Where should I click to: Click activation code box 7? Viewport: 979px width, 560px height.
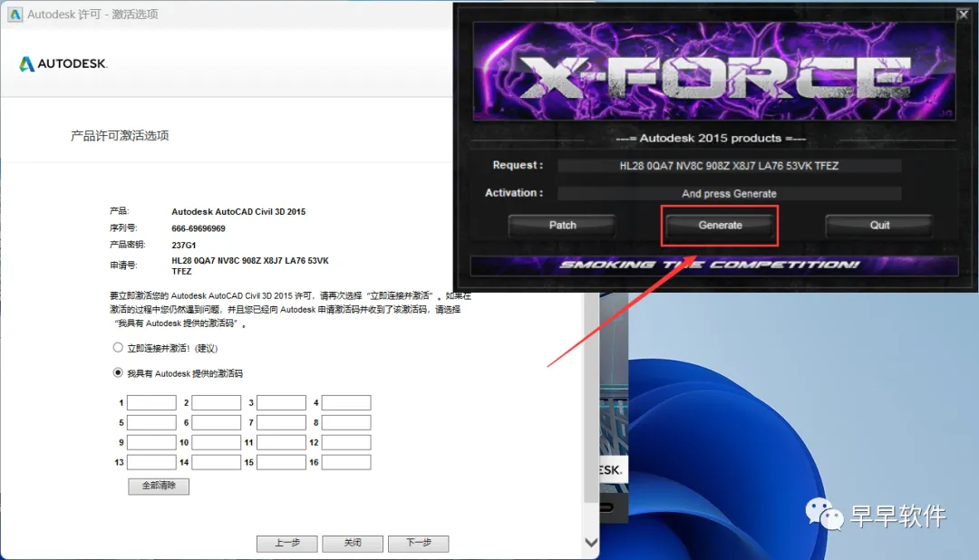(x=282, y=422)
